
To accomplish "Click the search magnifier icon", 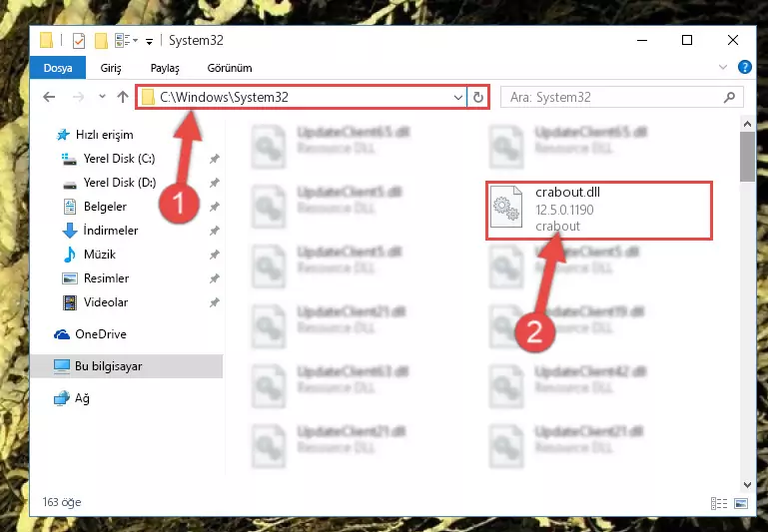I will coord(729,97).
